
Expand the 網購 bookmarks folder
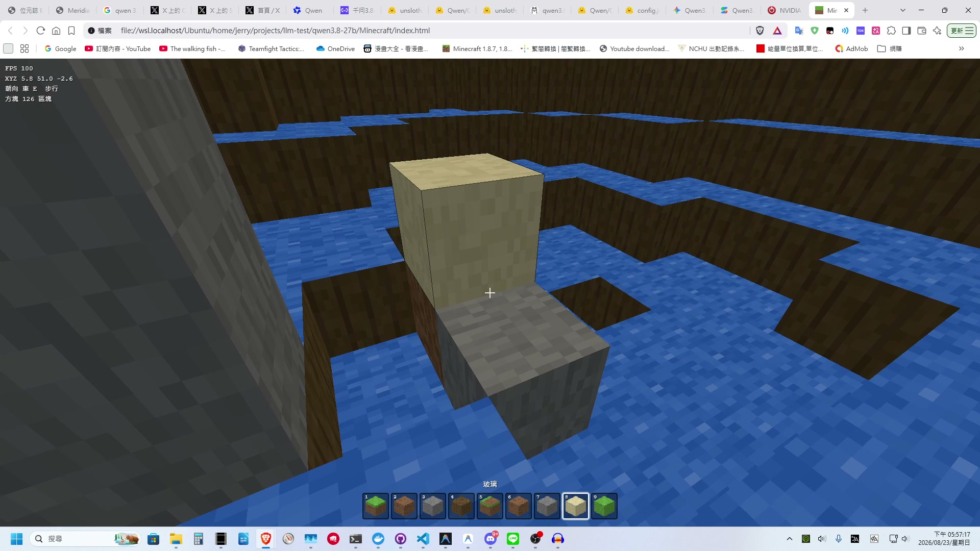pyautogui.click(x=890, y=48)
